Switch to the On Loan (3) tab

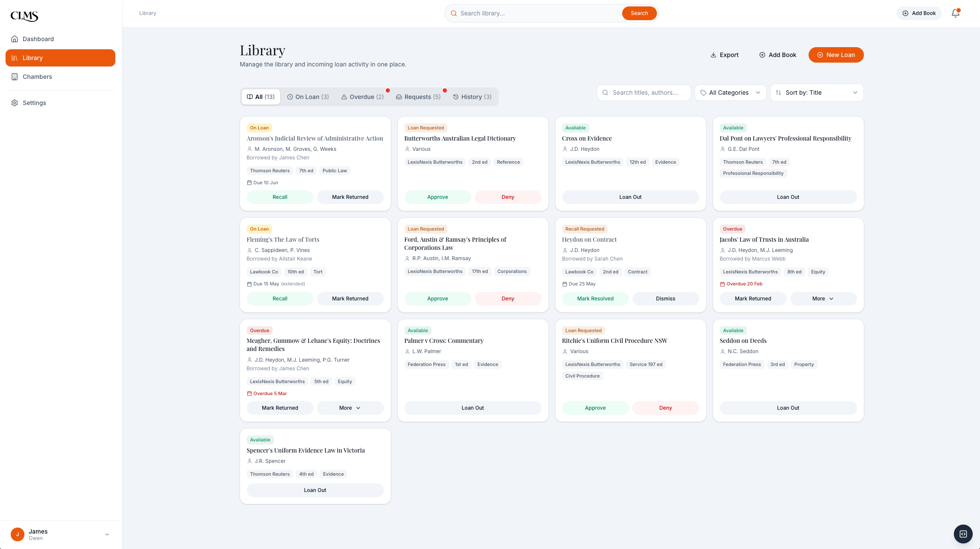tap(308, 97)
